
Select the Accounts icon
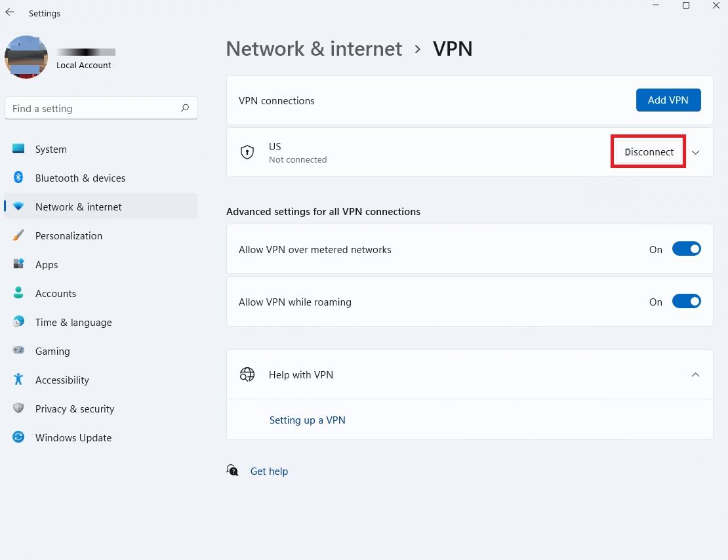tap(19, 293)
